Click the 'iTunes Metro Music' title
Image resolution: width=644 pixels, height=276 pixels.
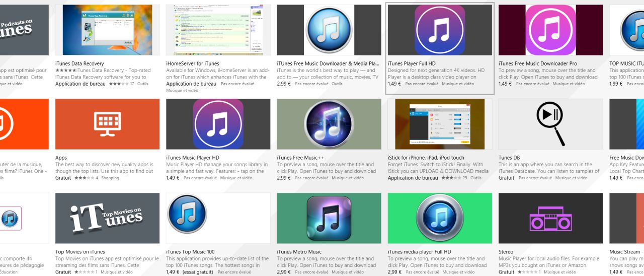coord(299,252)
